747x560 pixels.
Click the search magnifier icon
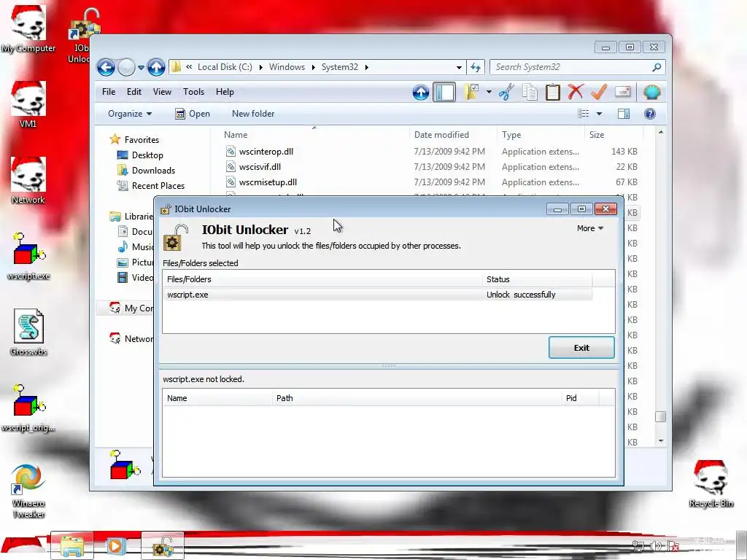point(657,67)
